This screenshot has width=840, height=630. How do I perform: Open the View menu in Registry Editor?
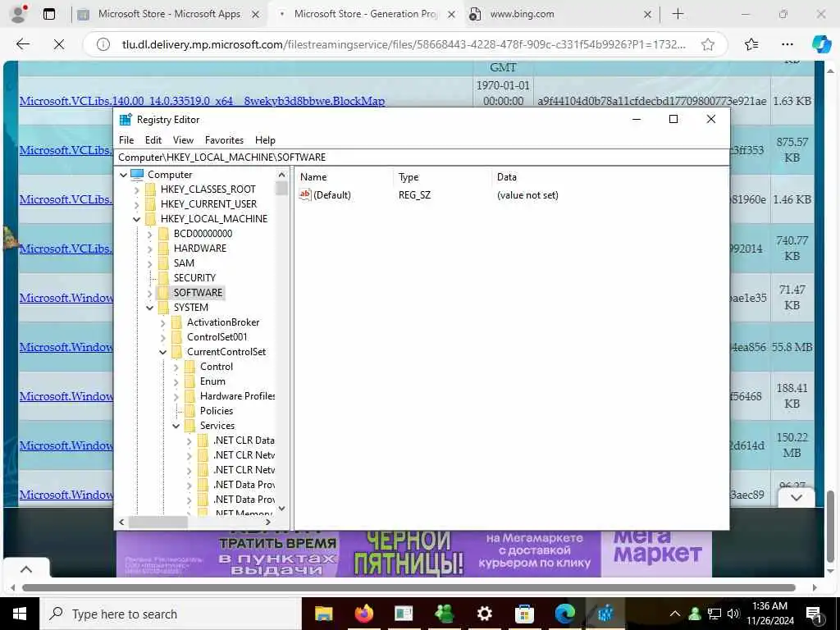[x=183, y=139]
